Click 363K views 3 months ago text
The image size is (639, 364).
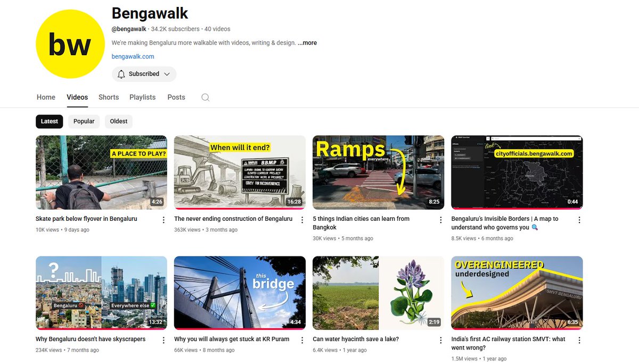206,230
